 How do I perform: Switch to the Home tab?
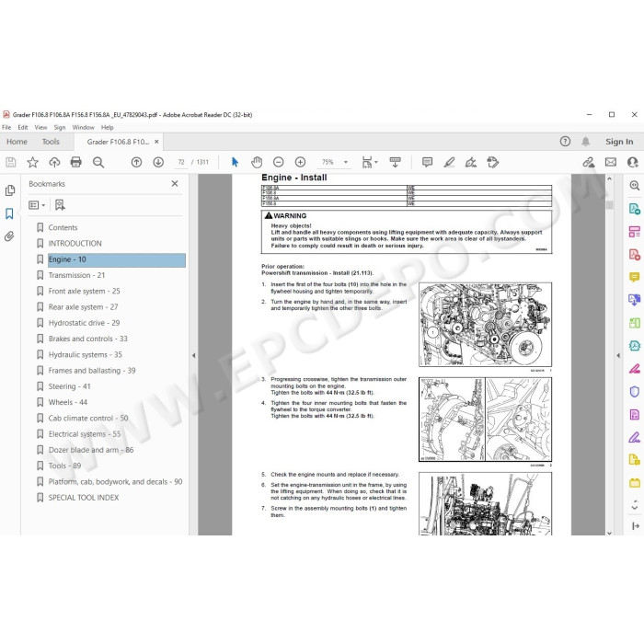[x=17, y=142]
